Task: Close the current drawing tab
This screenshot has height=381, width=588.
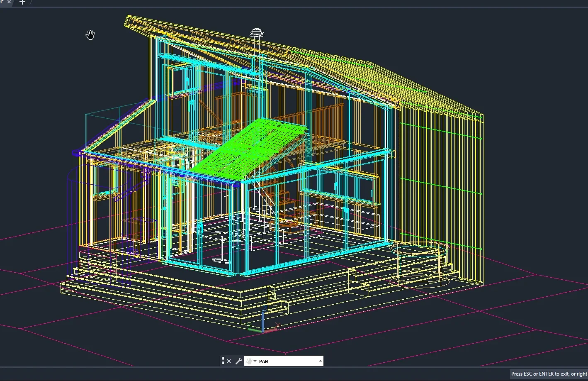Action: pyautogui.click(x=9, y=2)
